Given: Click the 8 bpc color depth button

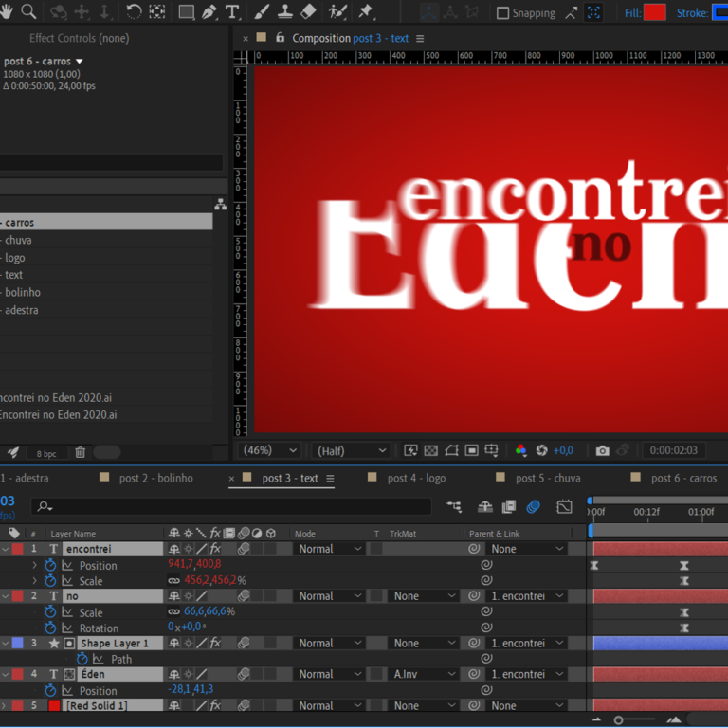Looking at the screenshot, I should pos(46,453).
